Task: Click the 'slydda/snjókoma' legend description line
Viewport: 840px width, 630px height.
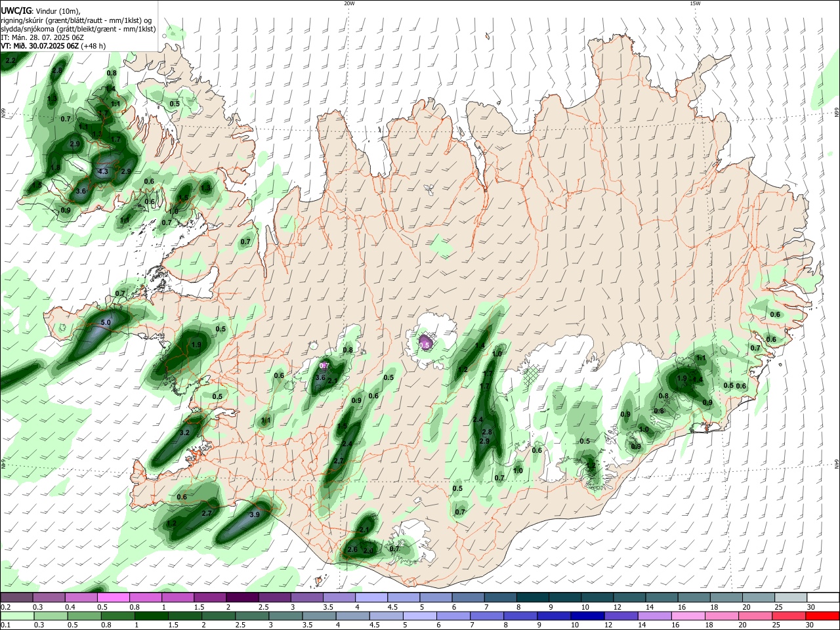Action: 78,29
